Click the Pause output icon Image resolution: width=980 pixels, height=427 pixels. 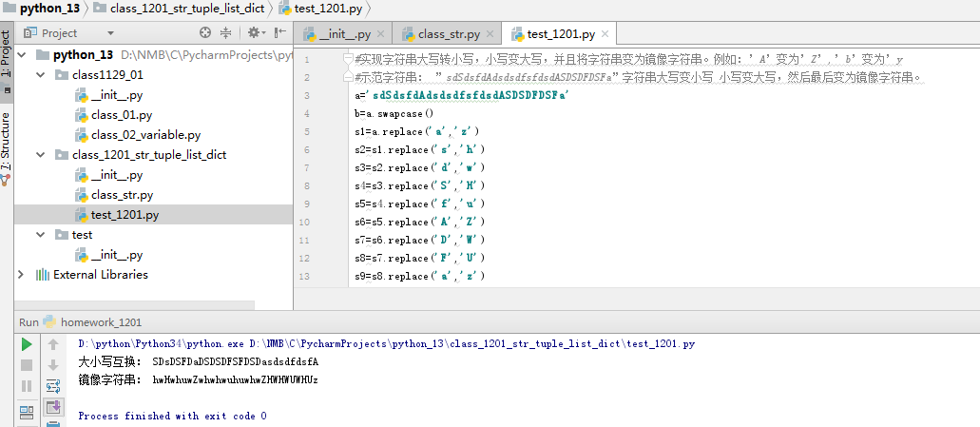27,386
